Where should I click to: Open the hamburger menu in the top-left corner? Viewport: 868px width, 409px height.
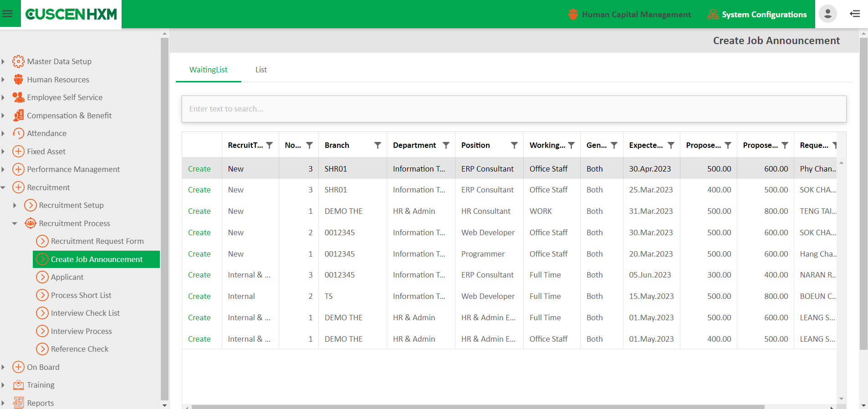click(x=7, y=14)
